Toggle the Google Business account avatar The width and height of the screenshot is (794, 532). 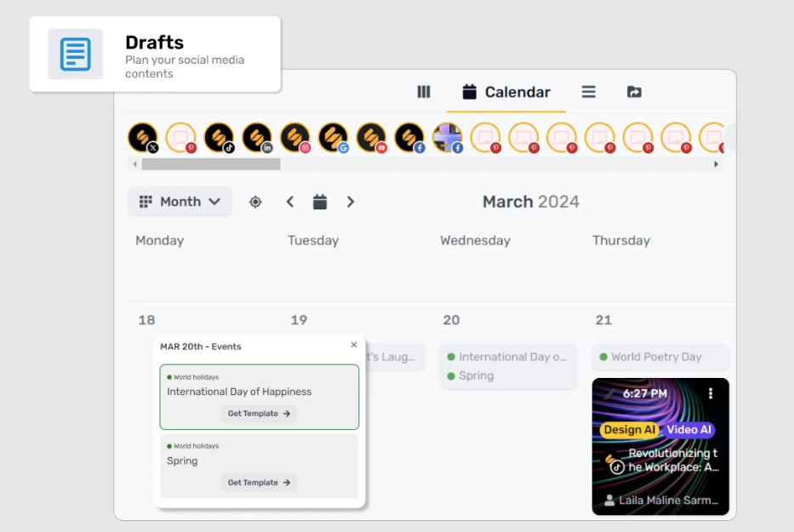pos(334,137)
